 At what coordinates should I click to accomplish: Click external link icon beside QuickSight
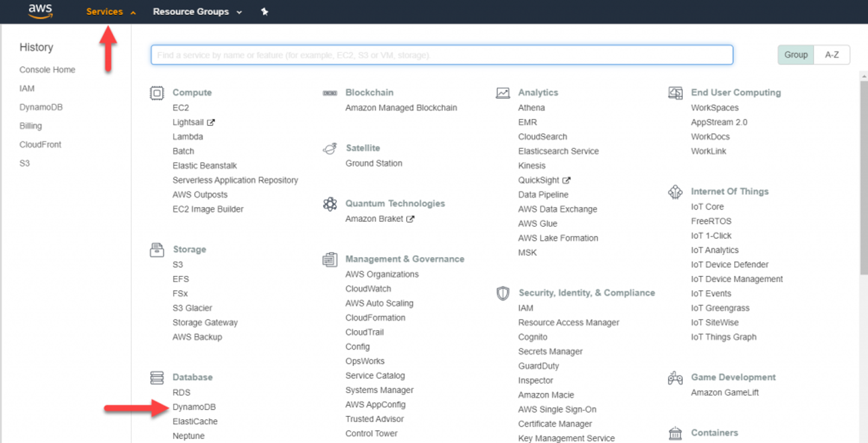pos(566,180)
